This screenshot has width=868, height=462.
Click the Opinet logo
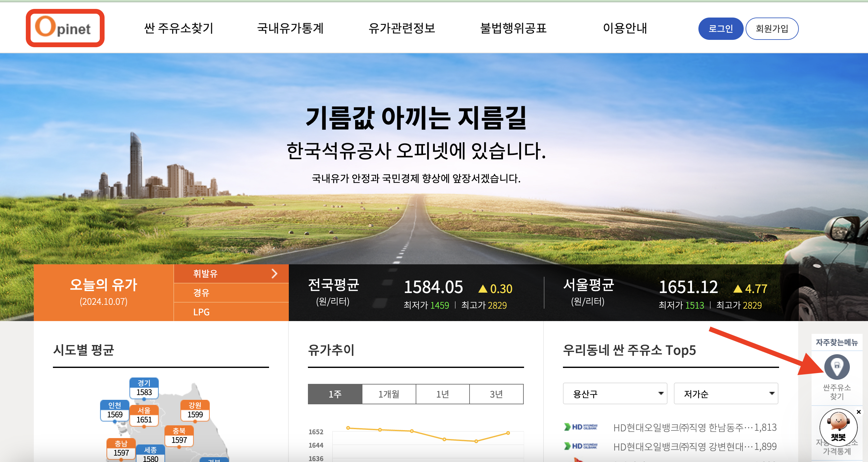coord(65,29)
